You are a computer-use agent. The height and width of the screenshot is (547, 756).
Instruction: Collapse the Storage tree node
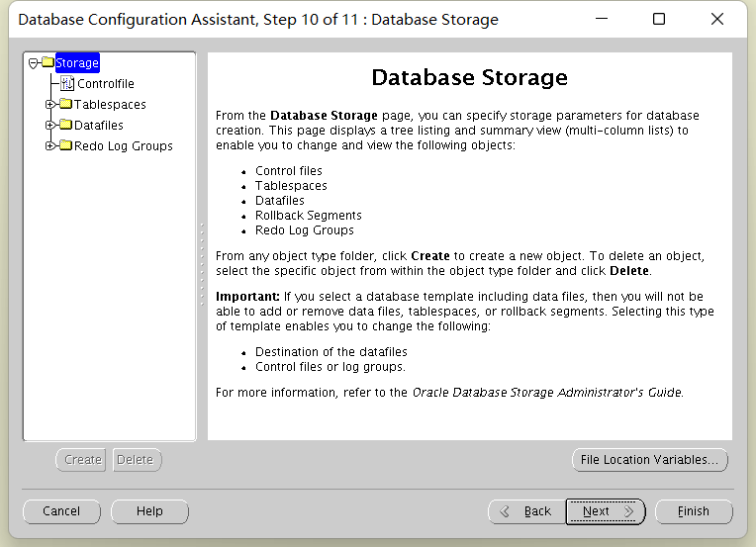click(x=33, y=63)
